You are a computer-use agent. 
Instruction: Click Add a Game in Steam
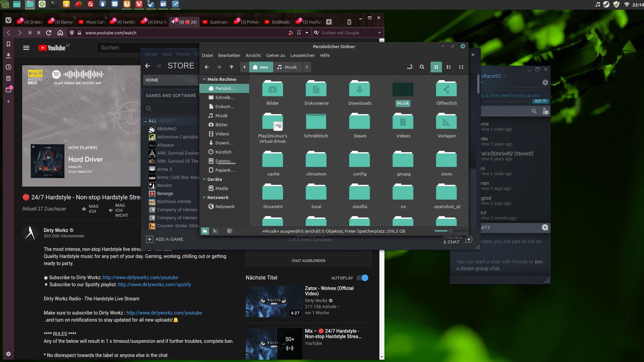click(x=165, y=239)
